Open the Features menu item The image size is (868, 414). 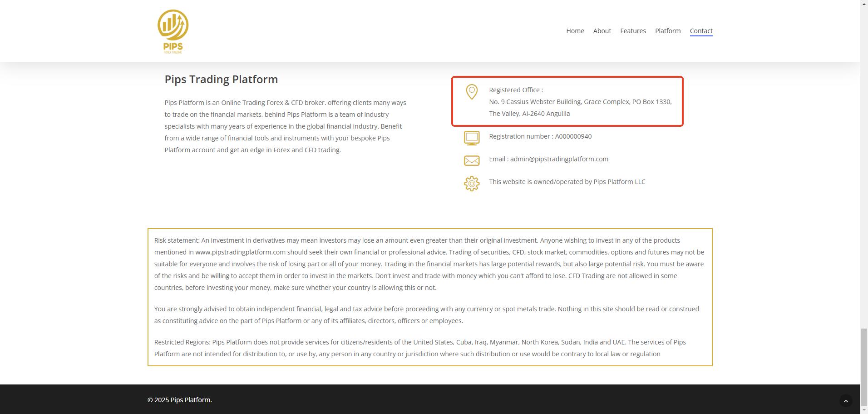click(633, 31)
